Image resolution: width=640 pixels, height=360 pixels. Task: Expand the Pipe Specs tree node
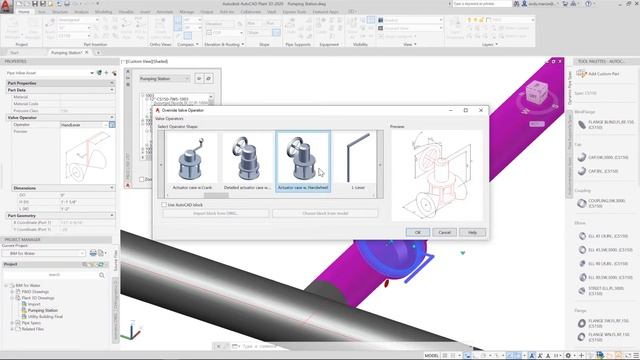(x=12, y=323)
